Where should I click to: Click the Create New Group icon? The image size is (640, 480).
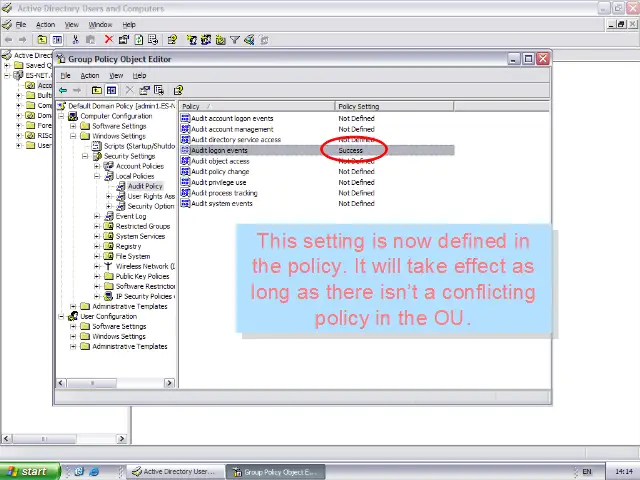[206, 40]
